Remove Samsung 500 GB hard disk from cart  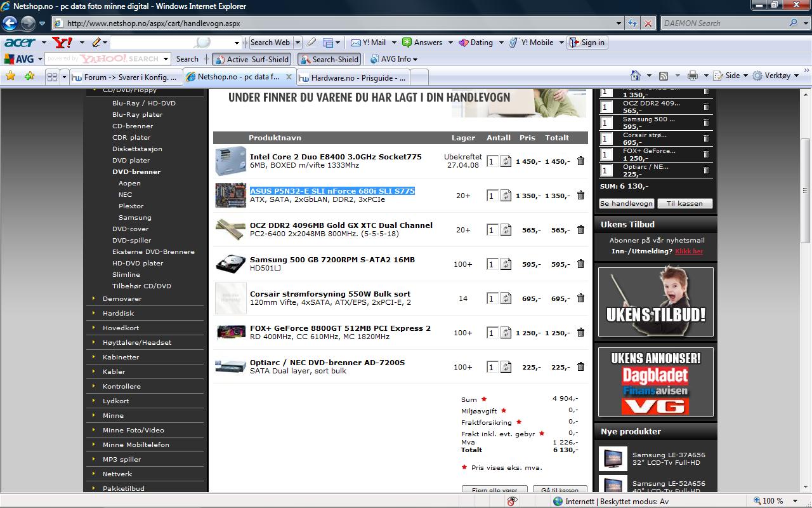(580, 264)
